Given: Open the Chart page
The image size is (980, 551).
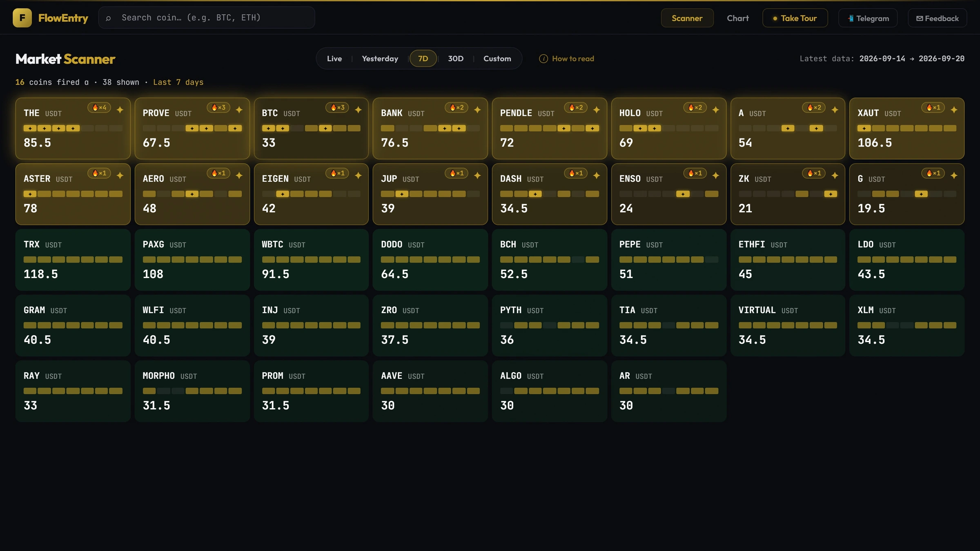Looking at the screenshot, I should click(x=738, y=18).
